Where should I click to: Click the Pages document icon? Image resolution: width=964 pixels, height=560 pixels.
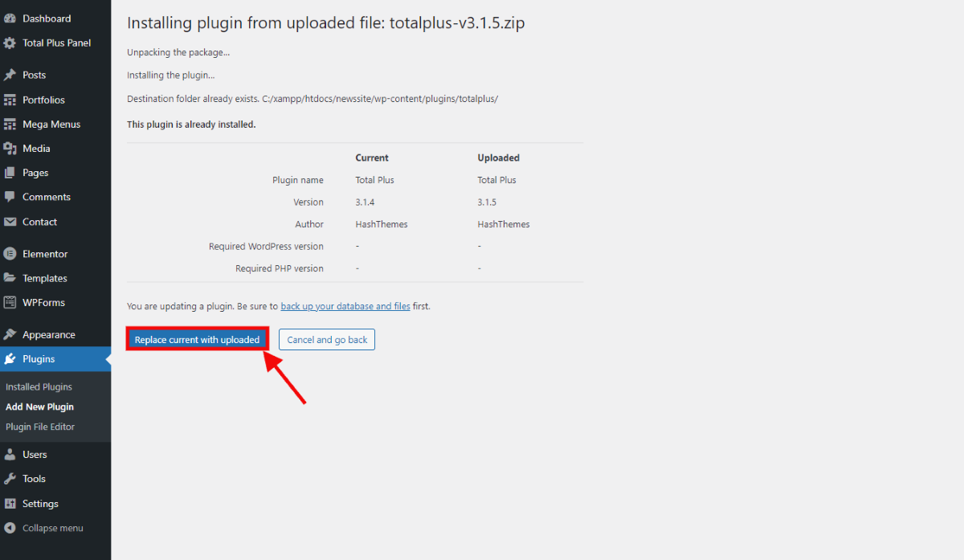coord(10,172)
